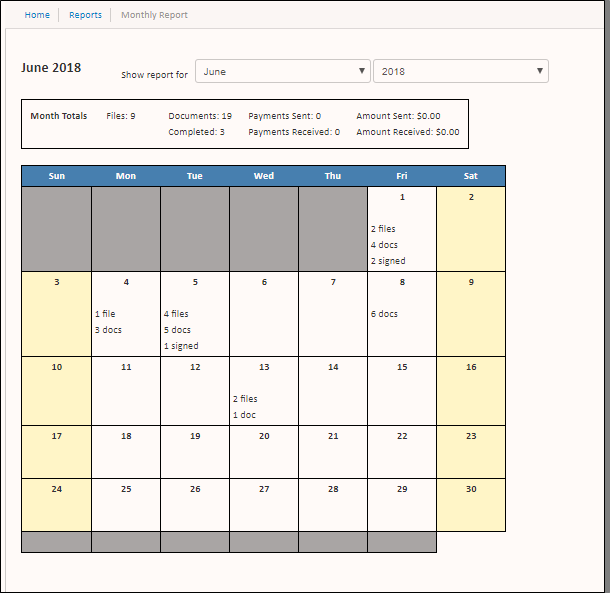The width and height of the screenshot is (610, 593).
Task: Select Saturday day 2
Action: pos(471,229)
